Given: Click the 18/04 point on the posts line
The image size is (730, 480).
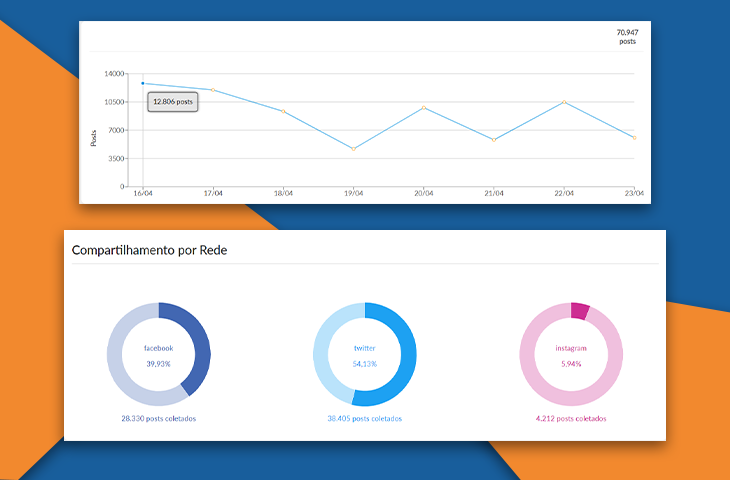Looking at the screenshot, I should [283, 111].
